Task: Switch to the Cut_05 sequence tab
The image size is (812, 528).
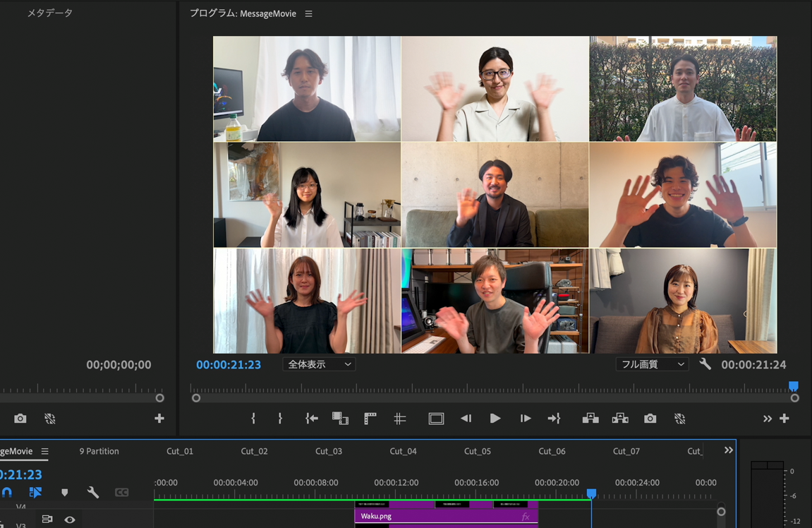Action: pos(478,451)
